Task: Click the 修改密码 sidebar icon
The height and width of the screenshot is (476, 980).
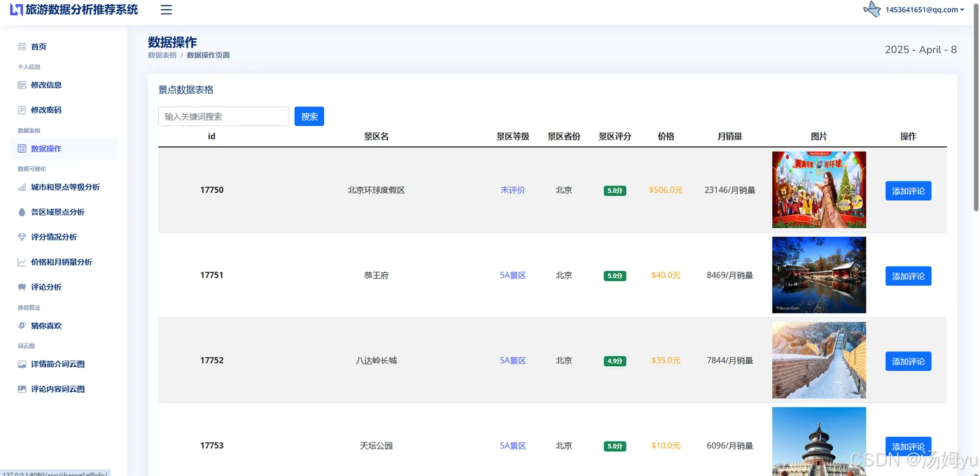Action: coord(22,110)
